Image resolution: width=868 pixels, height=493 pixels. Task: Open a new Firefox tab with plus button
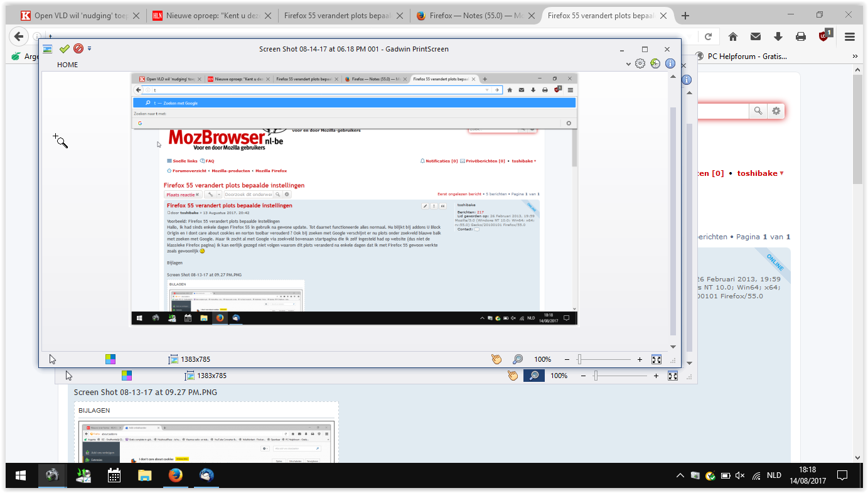click(685, 16)
